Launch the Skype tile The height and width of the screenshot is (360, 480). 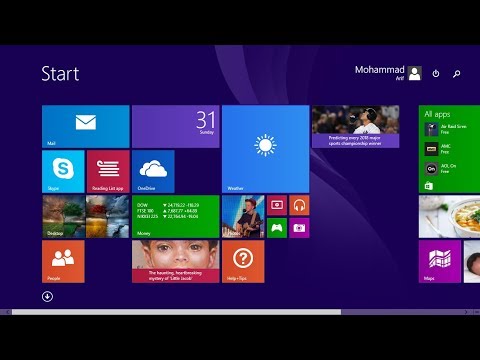click(x=63, y=171)
